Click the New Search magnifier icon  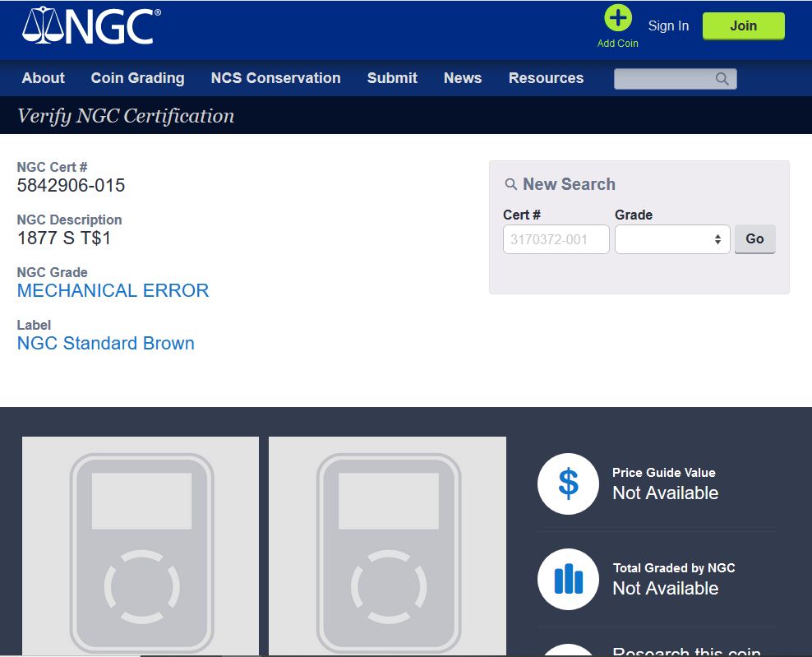click(510, 185)
